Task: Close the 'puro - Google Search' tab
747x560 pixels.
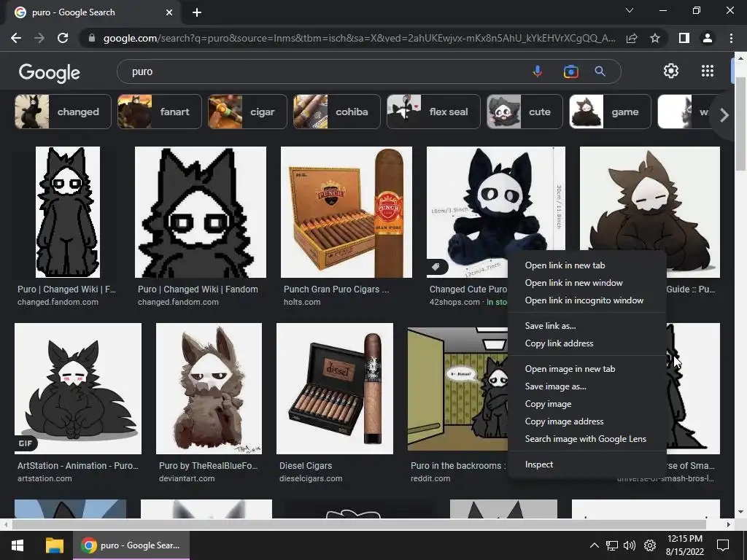Action: point(169,12)
